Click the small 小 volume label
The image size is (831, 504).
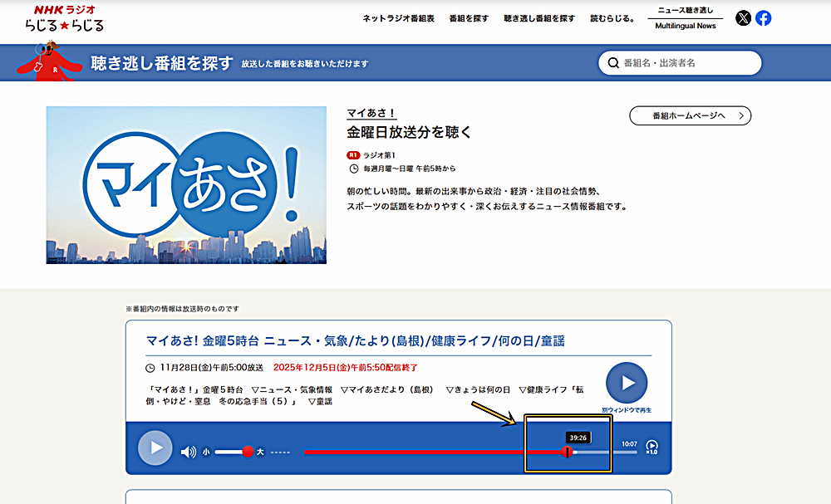206,452
